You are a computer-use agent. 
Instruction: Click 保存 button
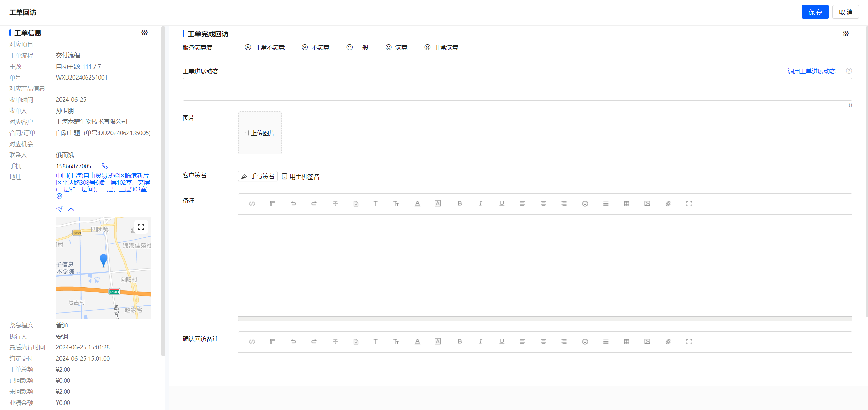click(815, 12)
